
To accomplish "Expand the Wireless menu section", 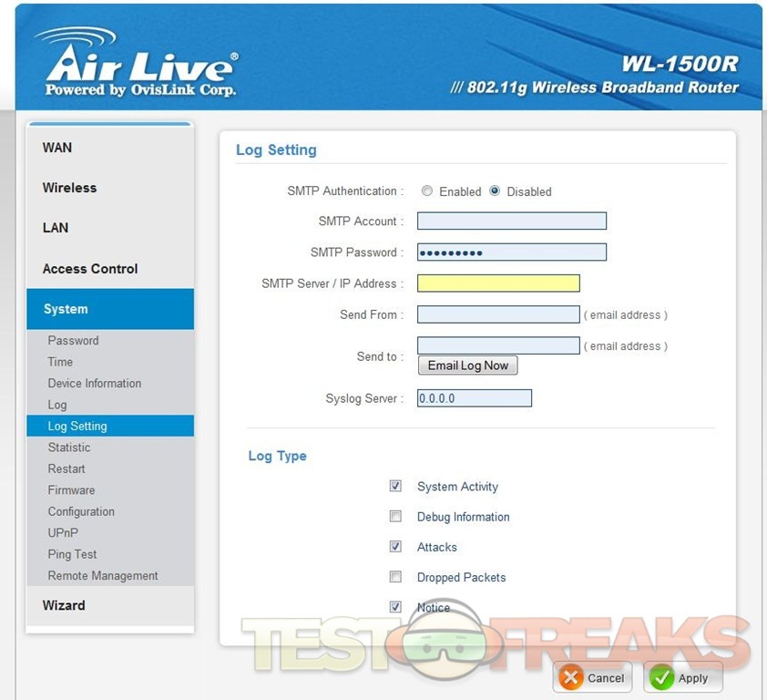I will (69, 188).
